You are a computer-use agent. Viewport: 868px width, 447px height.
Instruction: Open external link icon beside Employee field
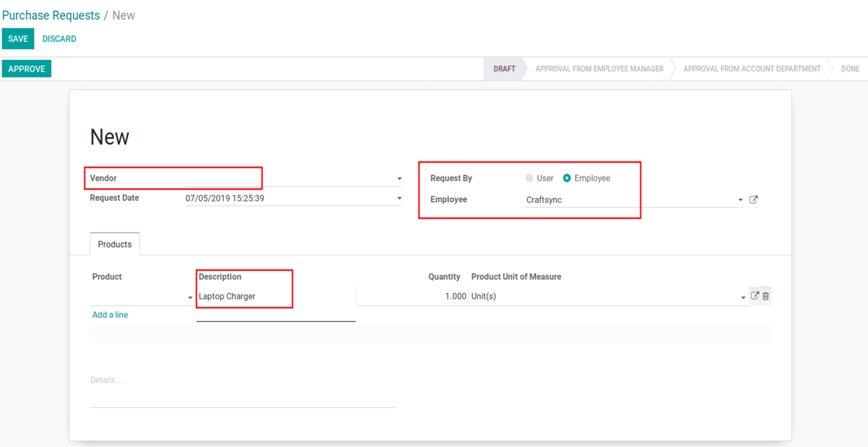753,200
